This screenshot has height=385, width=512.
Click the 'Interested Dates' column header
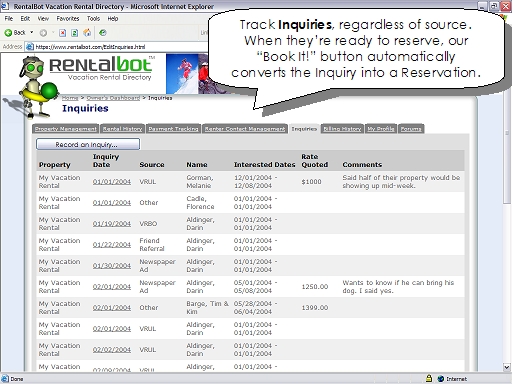click(265, 165)
